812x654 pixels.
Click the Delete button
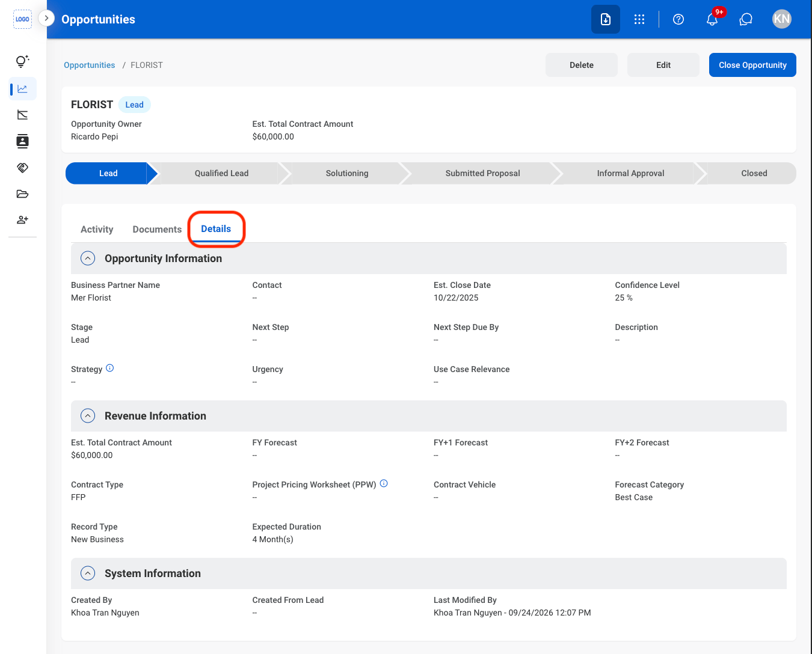pyautogui.click(x=582, y=65)
